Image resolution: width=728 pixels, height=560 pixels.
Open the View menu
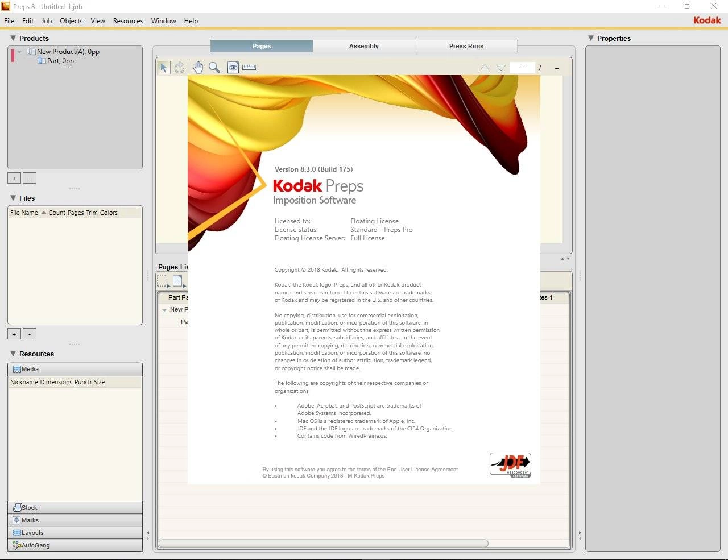point(98,21)
